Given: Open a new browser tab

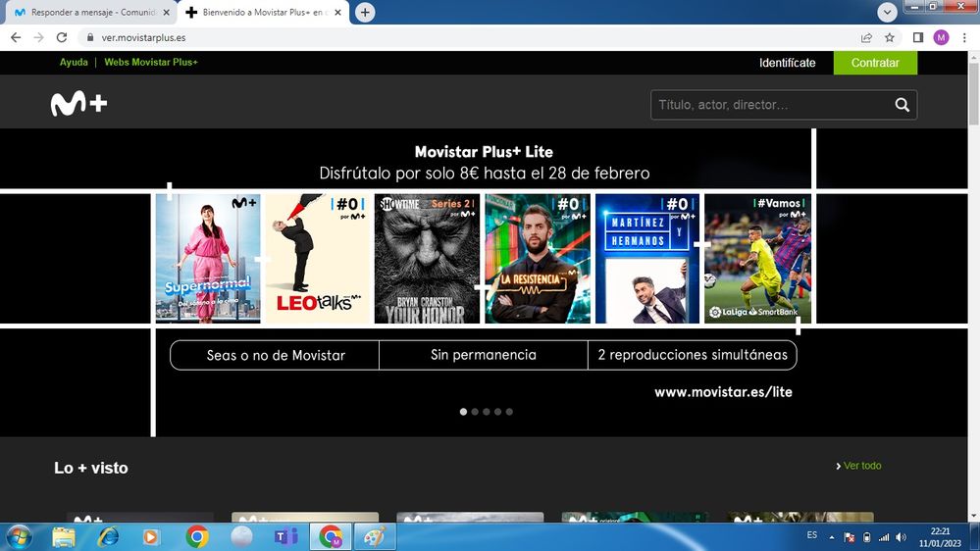Looking at the screenshot, I should (x=365, y=12).
